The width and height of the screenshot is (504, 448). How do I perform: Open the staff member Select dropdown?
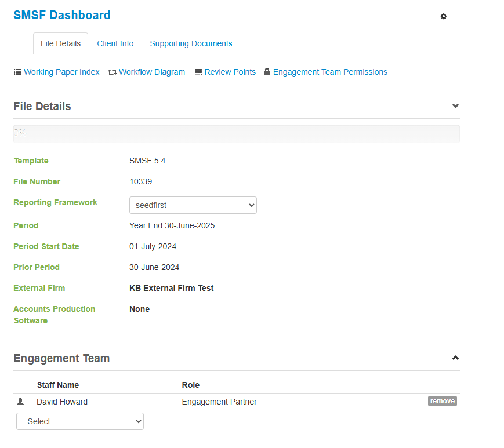[x=79, y=421]
